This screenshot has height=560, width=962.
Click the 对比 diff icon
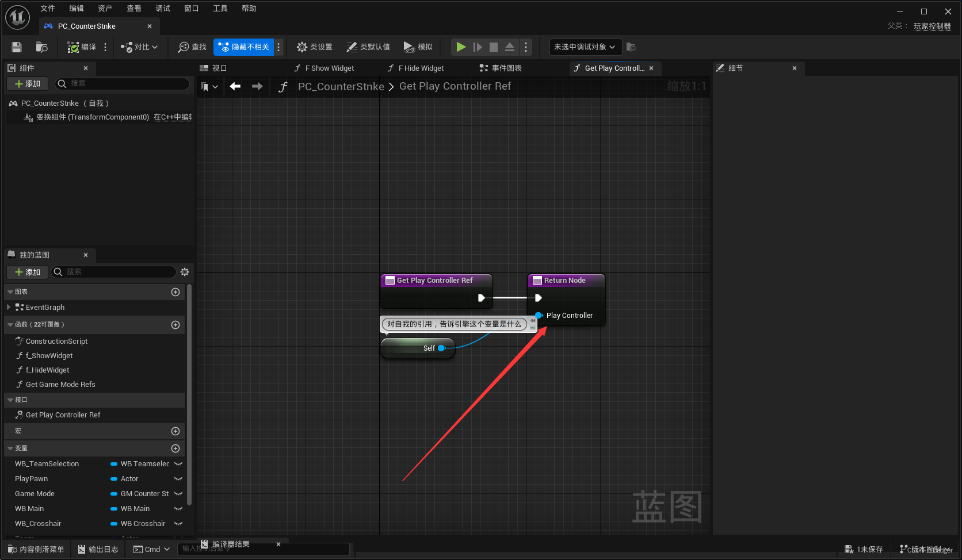coord(138,47)
